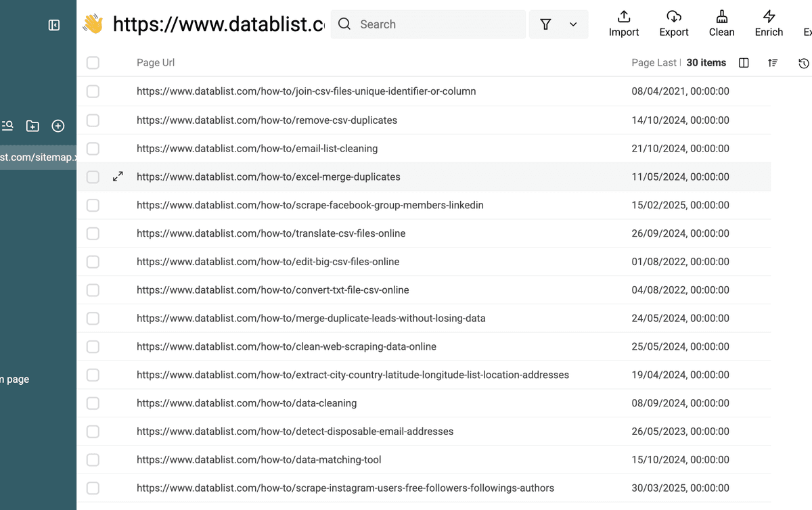Click the new folder icon in sidebar
Screen dimensions: 812x510
pyautogui.click(x=32, y=126)
